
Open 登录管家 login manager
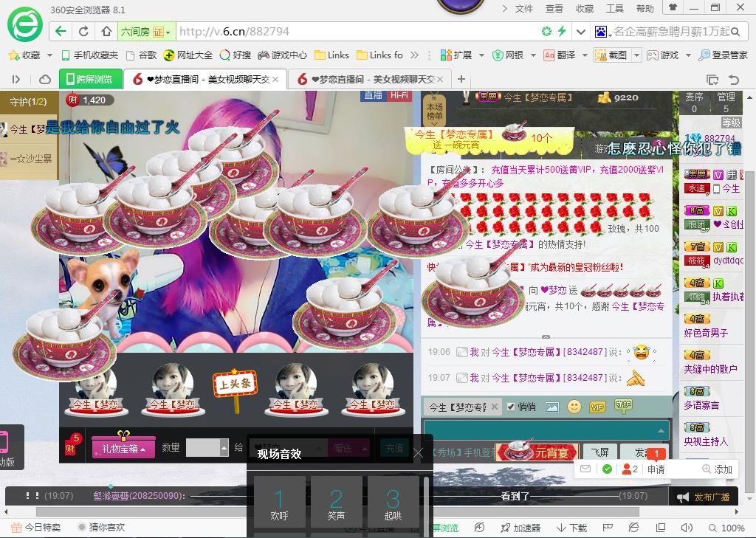click(x=724, y=55)
